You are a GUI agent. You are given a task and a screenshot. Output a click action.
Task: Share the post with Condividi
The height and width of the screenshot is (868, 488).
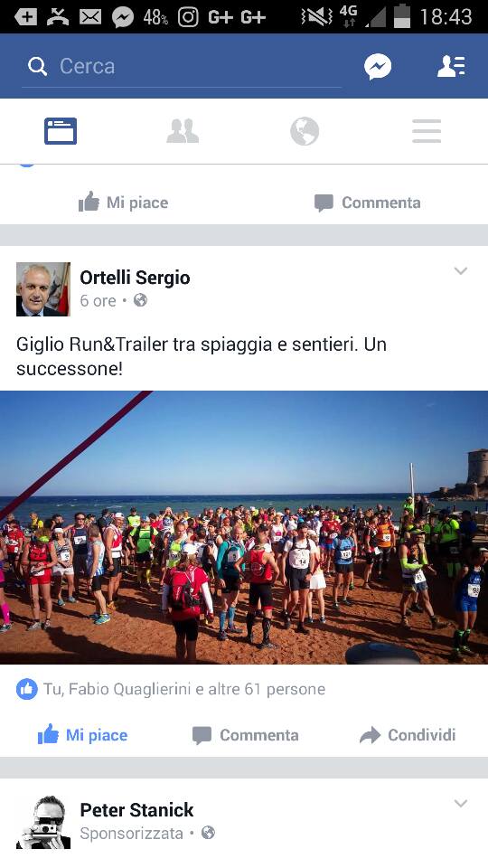point(408,735)
